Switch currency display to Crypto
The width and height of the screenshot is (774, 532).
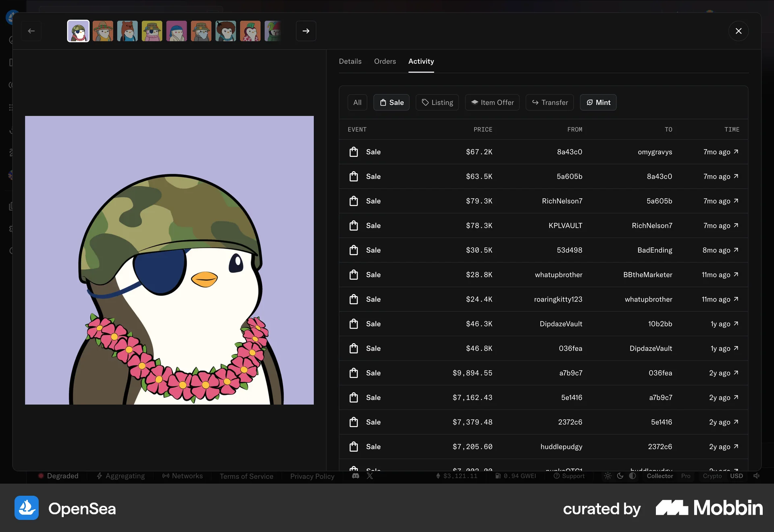[x=712, y=476]
